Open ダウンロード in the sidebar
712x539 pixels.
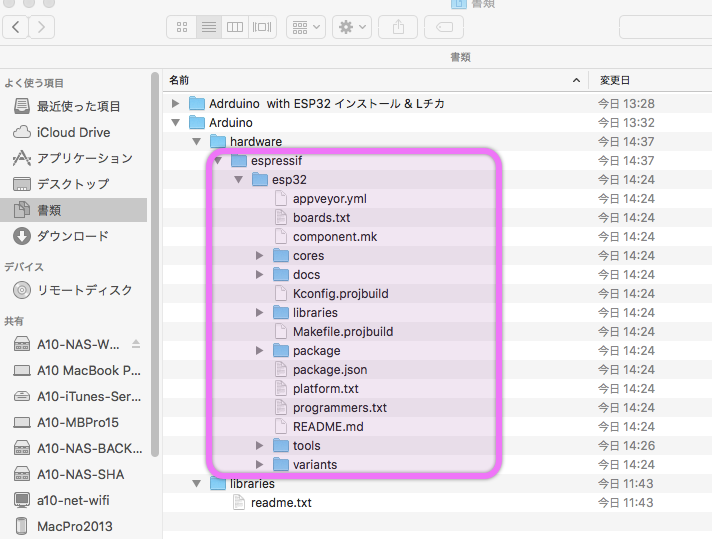(72, 236)
